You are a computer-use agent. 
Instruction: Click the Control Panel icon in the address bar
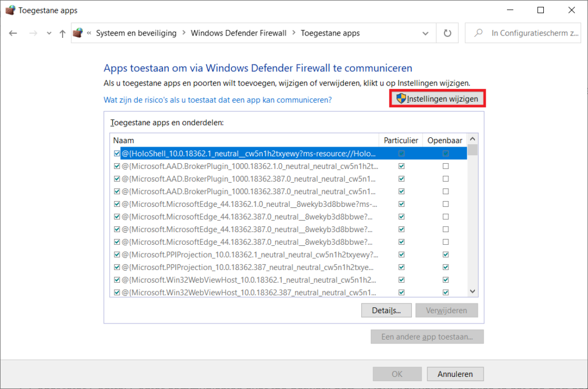(78, 33)
